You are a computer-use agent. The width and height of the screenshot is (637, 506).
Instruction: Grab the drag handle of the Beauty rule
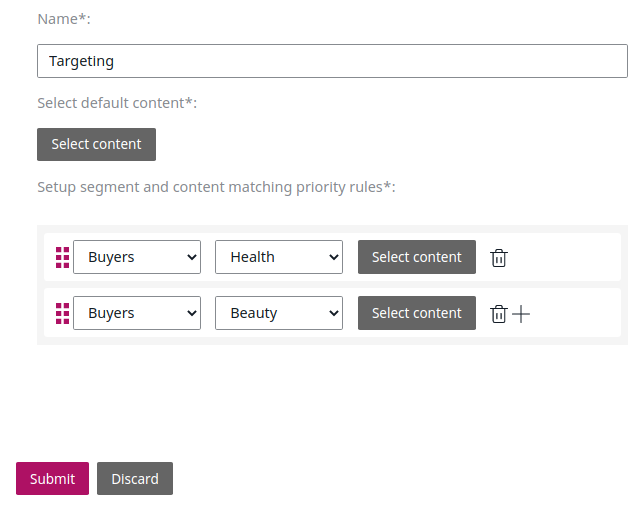[62, 313]
